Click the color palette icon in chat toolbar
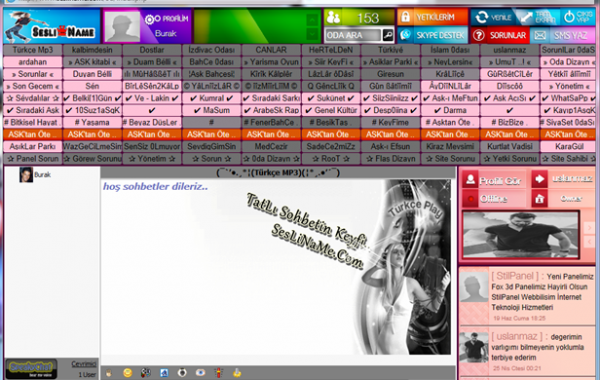This screenshot has height=380, width=600. [x=145, y=372]
